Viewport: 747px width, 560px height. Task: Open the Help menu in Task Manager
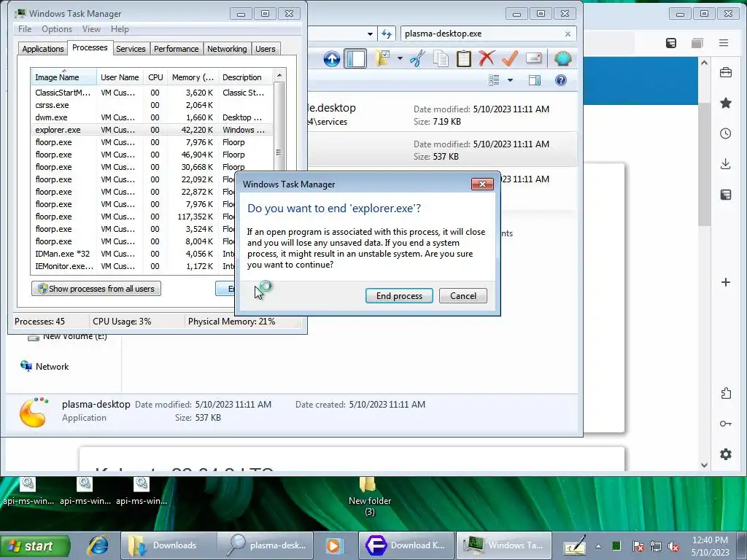(x=120, y=29)
